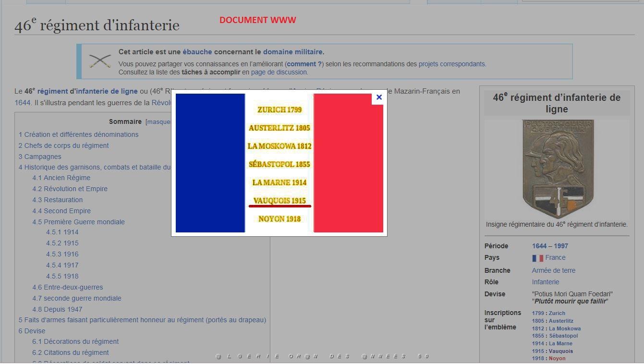This screenshot has height=364, width=644.
Task: Go to '6.1 Décorations du régiment'
Action: click(x=75, y=341)
